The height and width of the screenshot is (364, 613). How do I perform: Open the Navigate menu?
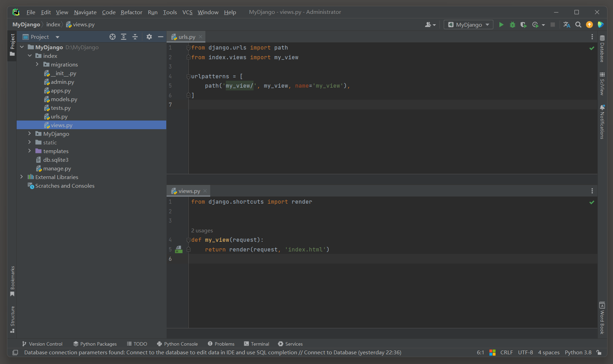[85, 12]
